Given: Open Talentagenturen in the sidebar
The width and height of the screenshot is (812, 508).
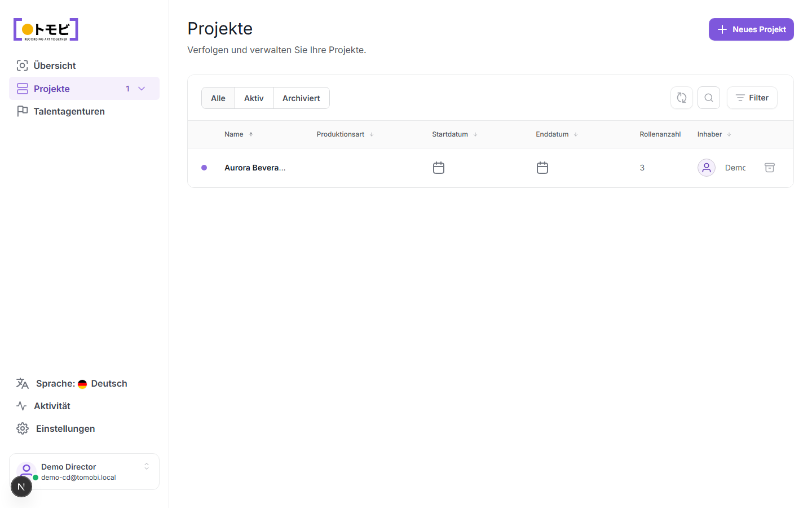Looking at the screenshot, I should coord(84,111).
